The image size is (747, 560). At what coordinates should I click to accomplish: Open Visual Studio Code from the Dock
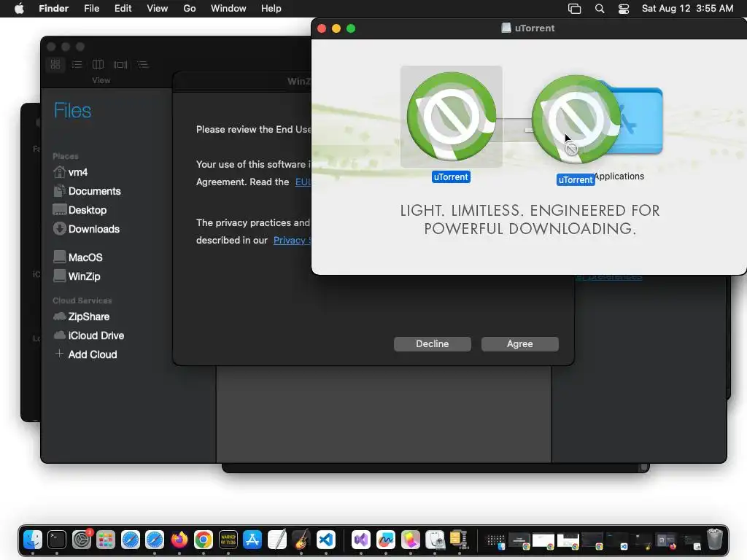click(x=326, y=540)
